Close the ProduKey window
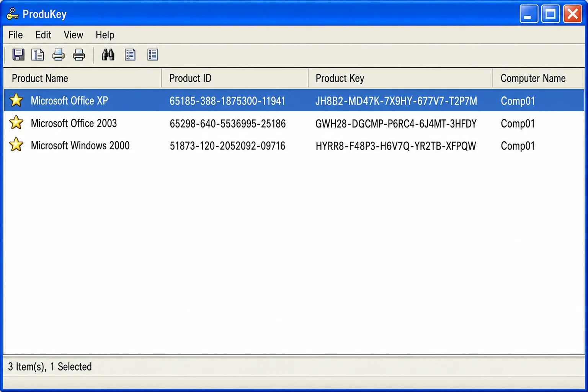The image size is (588, 392). click(x=573, y=14)
